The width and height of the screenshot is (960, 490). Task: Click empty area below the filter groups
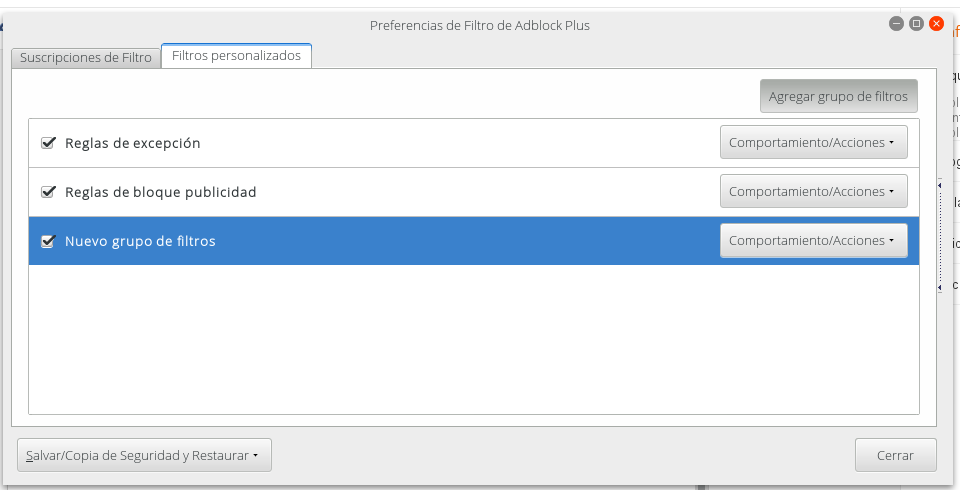click(473, 340)
